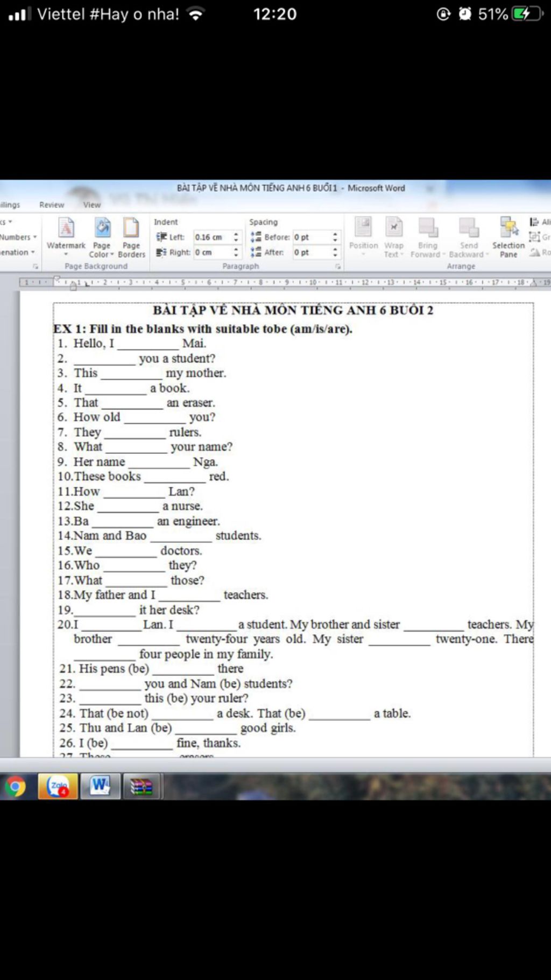
Task: Open the Selection Pane
Action: click(x=508, y=237)
